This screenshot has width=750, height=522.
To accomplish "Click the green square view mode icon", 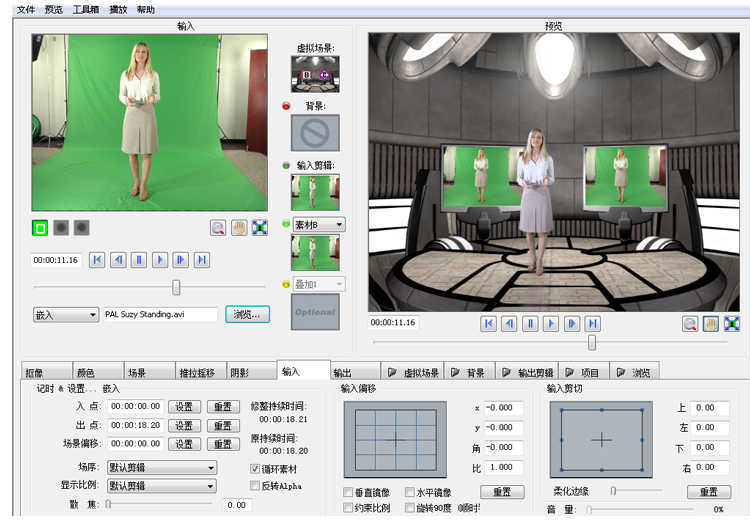I will pyautogui.click(x=41, y=228).
